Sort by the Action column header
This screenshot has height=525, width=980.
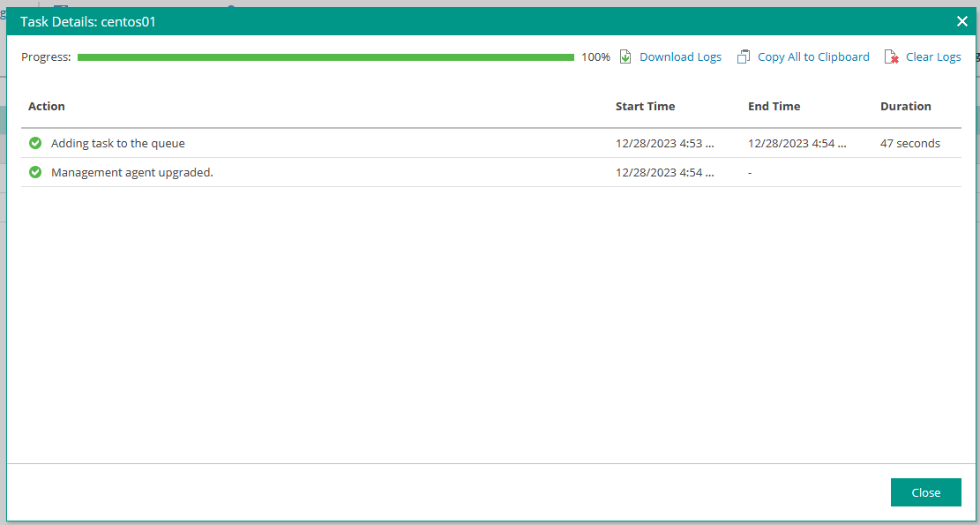pyautogui.click(x=47, y=106)
